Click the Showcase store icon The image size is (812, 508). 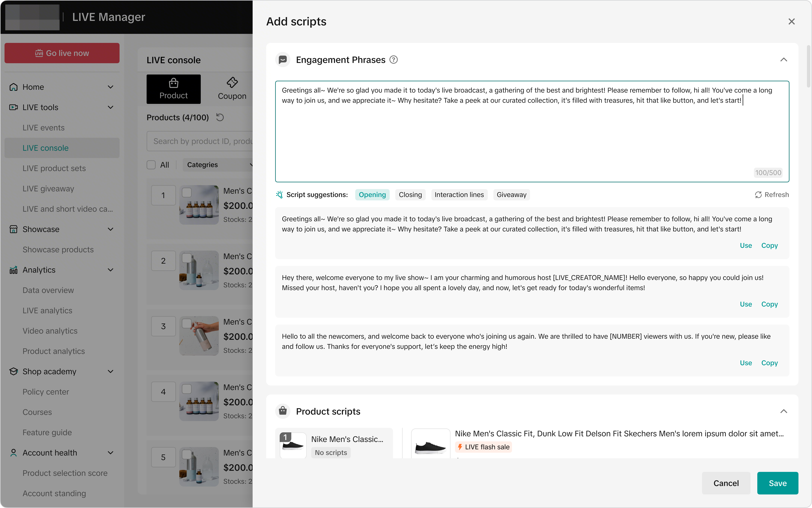13,229
